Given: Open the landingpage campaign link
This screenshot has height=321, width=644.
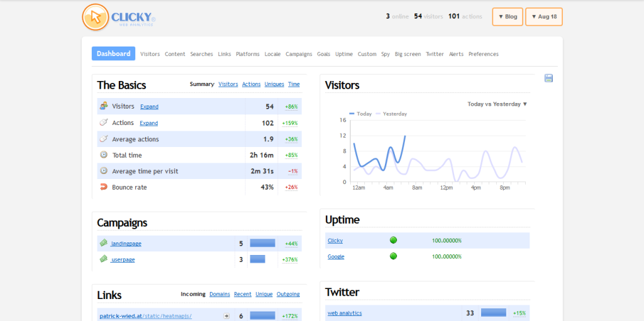Looking at the screenshot, I should pyautogui.click(x=126, y=244).
